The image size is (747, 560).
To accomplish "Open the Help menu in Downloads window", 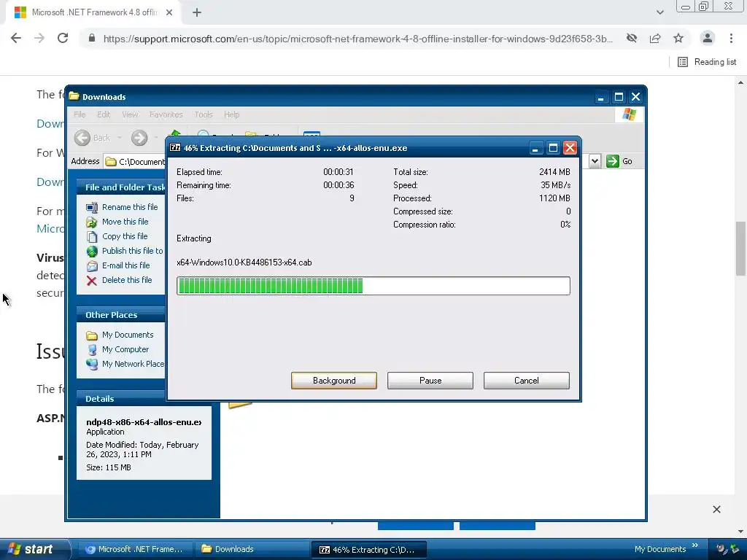I will (x=231, y=114).
